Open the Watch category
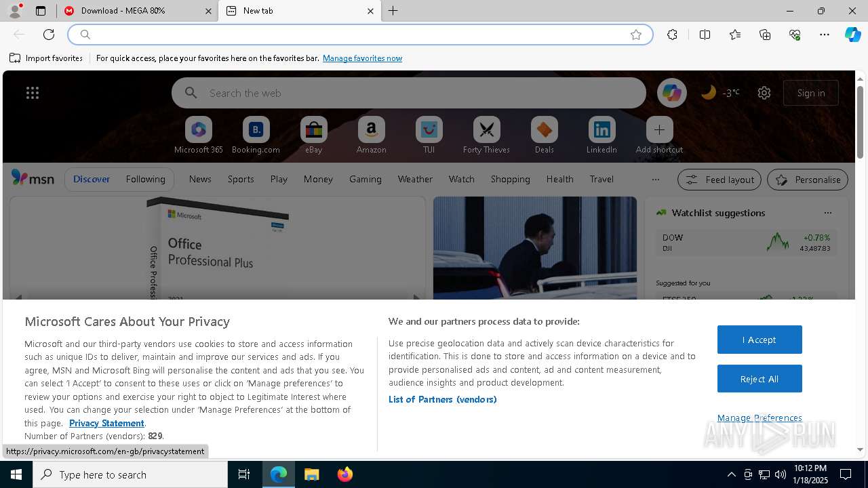The width and height of the screenshot is (868, 488). coord(462,180)
